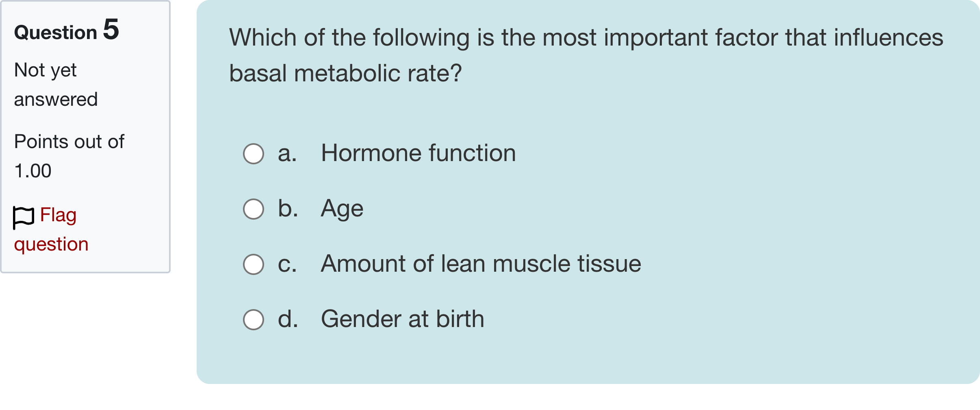The image size is (980, 410).
Task: Click the flag icon beside Flag question
Action: click(24, 216)
